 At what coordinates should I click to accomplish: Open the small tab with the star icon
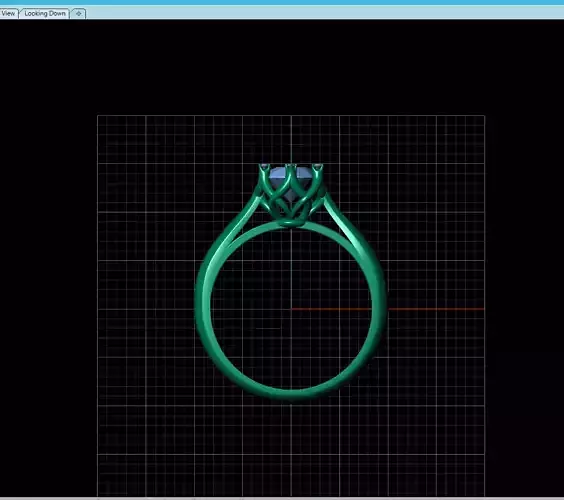(x=78, y=14)
